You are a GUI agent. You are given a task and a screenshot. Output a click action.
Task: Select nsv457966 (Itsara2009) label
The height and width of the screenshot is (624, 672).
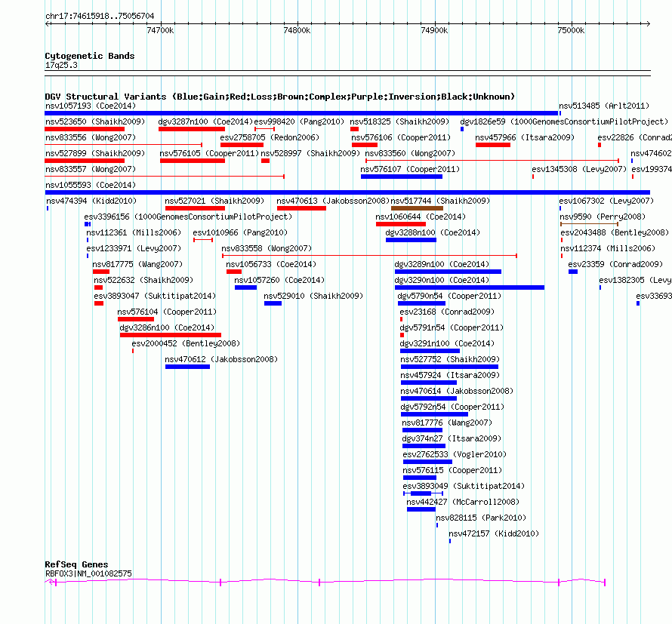point(525,137)
